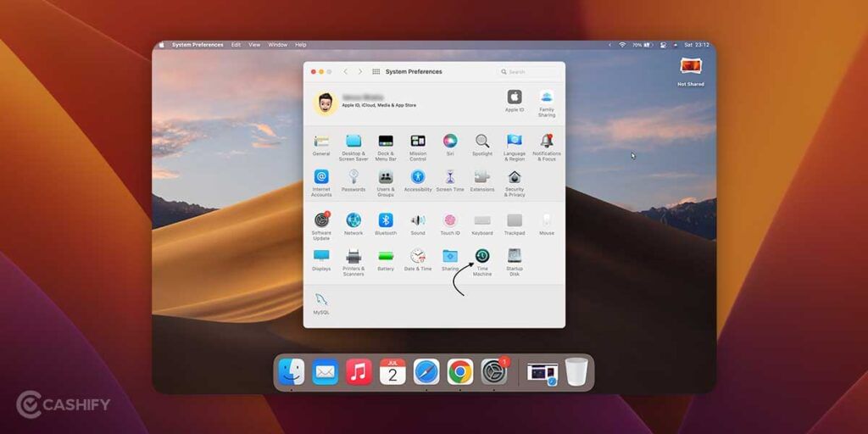Open Spotlight preferences
This screenshot has width=868, height=434.
pos(482,146)
